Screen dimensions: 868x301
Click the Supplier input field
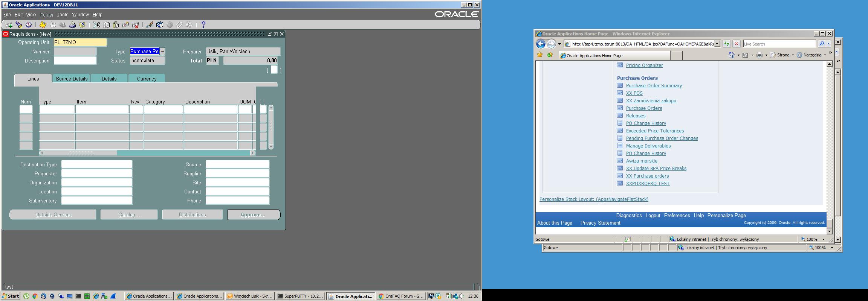point(237,173)
